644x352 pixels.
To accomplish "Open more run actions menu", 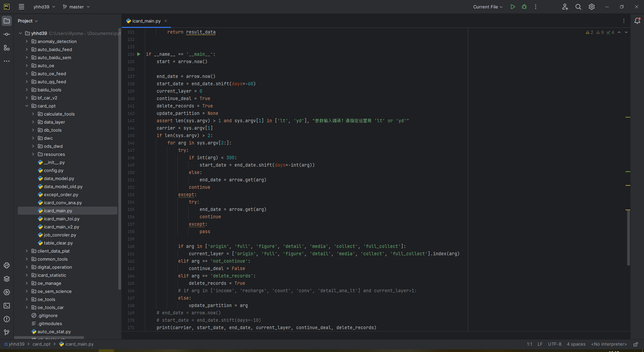I will pyautogui.click(x=536, y=7).
